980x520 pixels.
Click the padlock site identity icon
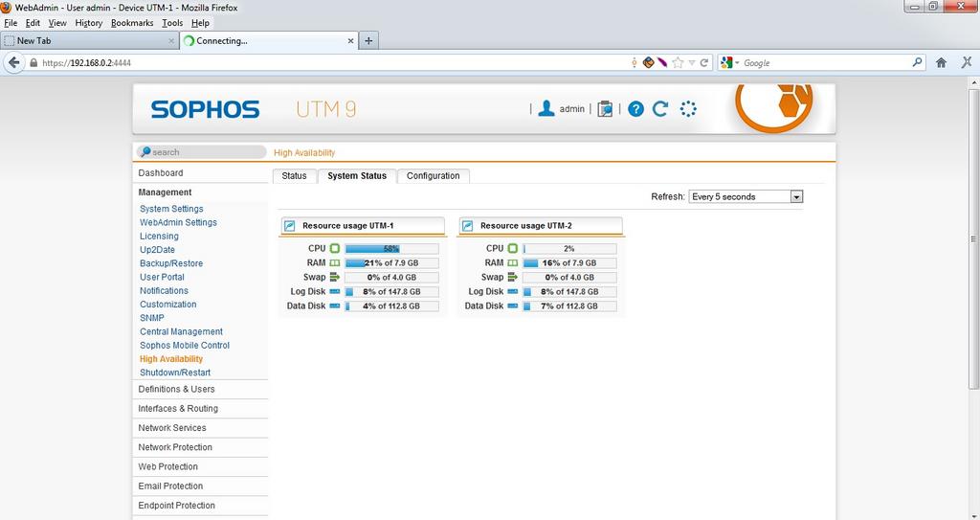click(x=33, y=62)
